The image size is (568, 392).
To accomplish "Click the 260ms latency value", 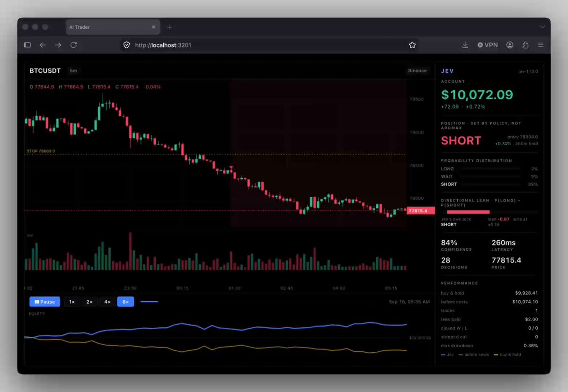I will (x=504, y=243).
